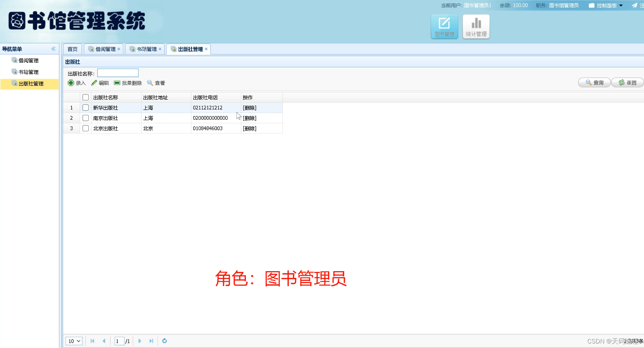
Task: Open 书籍管理 in the sidebar
Action: (x=29, y=72)
